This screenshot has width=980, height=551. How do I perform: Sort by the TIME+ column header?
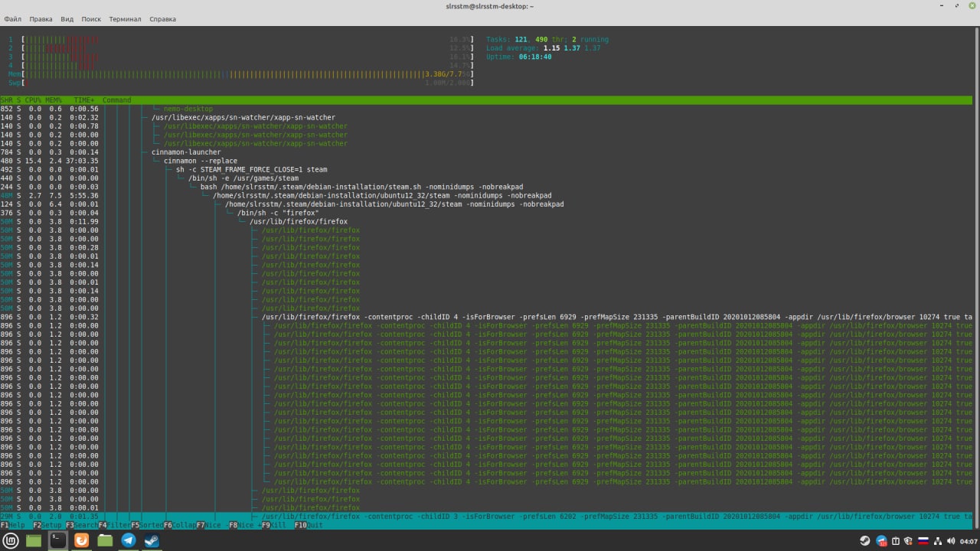[84, 100]
